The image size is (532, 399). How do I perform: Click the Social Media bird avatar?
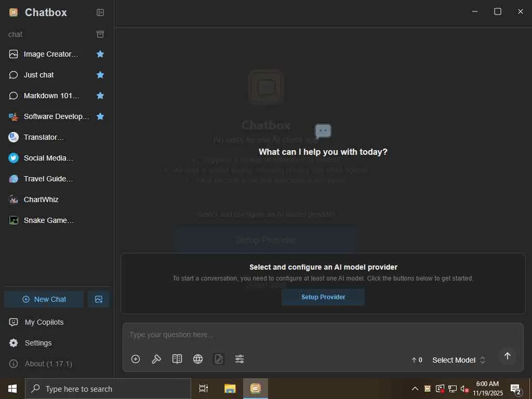[13, 158]
